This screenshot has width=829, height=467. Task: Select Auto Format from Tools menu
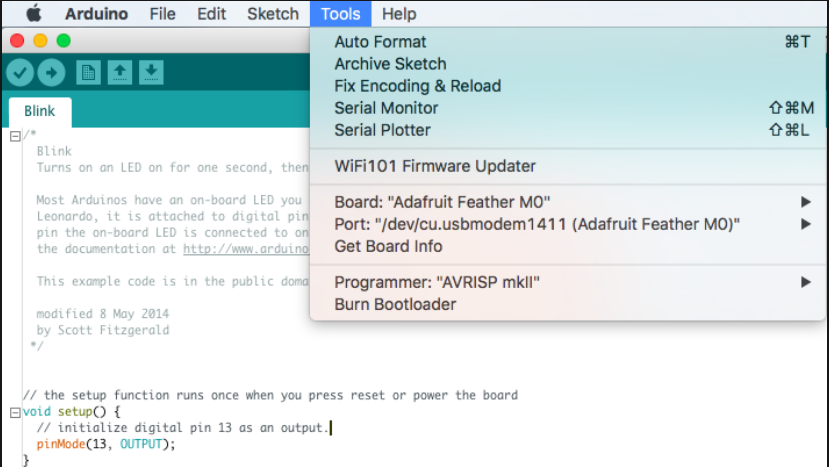(380, 42)
